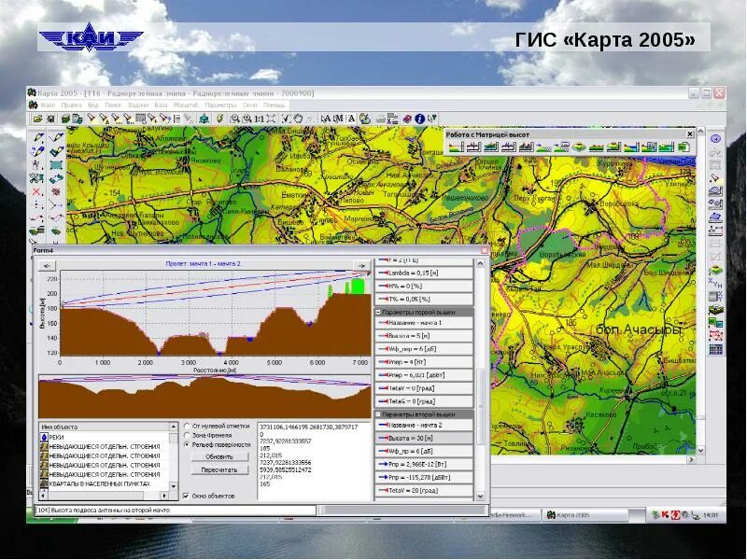
Task: Click the blue info circle icon
Action: coord(419,119)
